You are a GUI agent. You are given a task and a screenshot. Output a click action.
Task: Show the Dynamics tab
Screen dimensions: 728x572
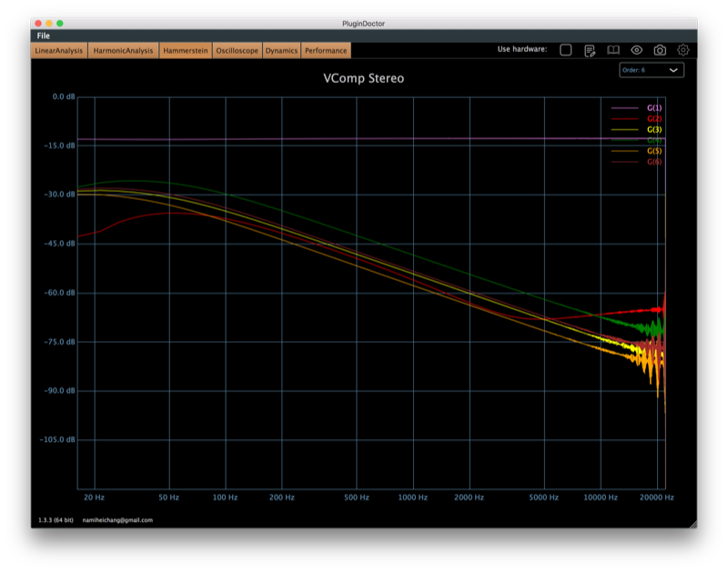coord(281,51)
